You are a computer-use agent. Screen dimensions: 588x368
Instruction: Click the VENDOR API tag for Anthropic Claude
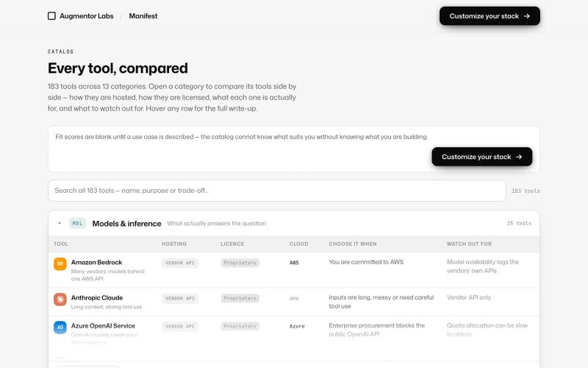tap(180, 299)
